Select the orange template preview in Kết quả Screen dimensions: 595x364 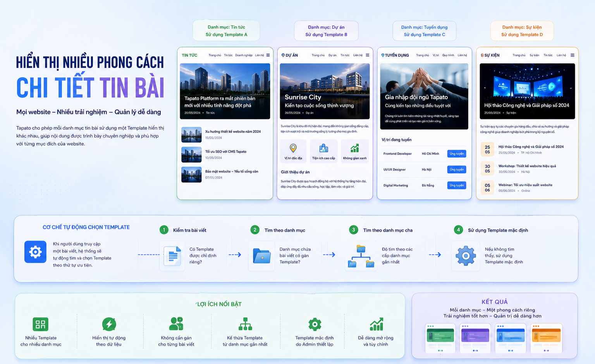point(546,338)
